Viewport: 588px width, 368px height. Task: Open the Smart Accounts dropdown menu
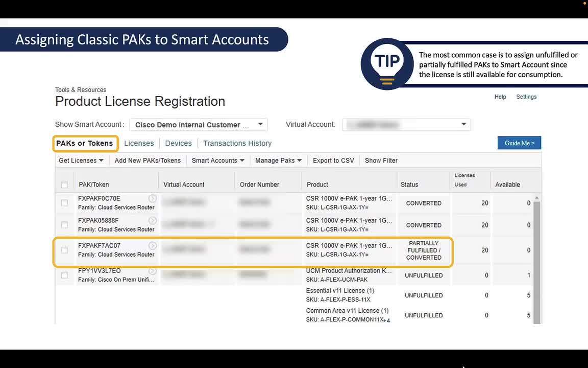coord(218,160)
